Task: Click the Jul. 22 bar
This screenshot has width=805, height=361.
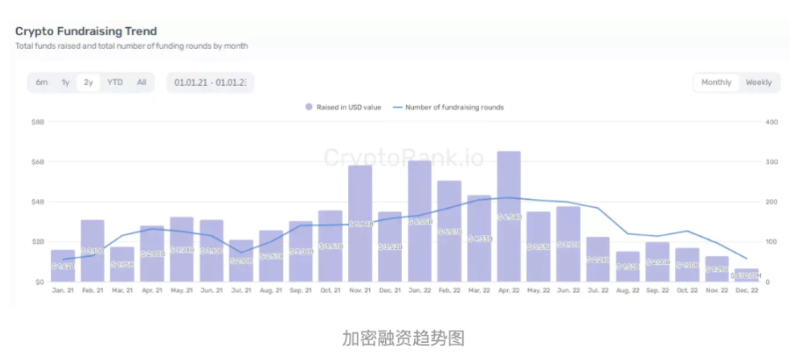Action: (598, 259)
